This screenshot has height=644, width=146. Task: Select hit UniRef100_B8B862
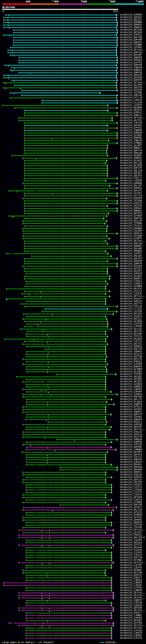click(131, 211)
